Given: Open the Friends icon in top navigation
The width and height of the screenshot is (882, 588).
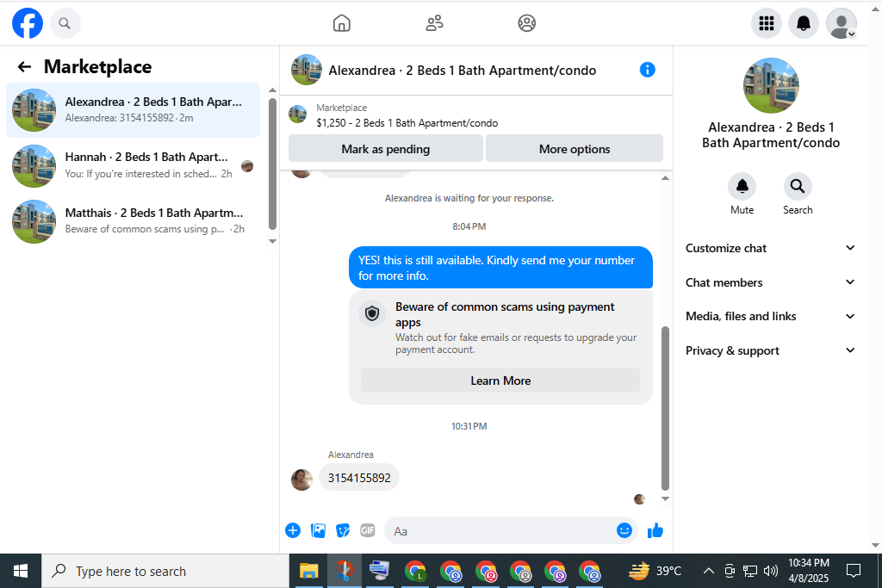Looking at the screenshot, I should (x=434, y=23).
